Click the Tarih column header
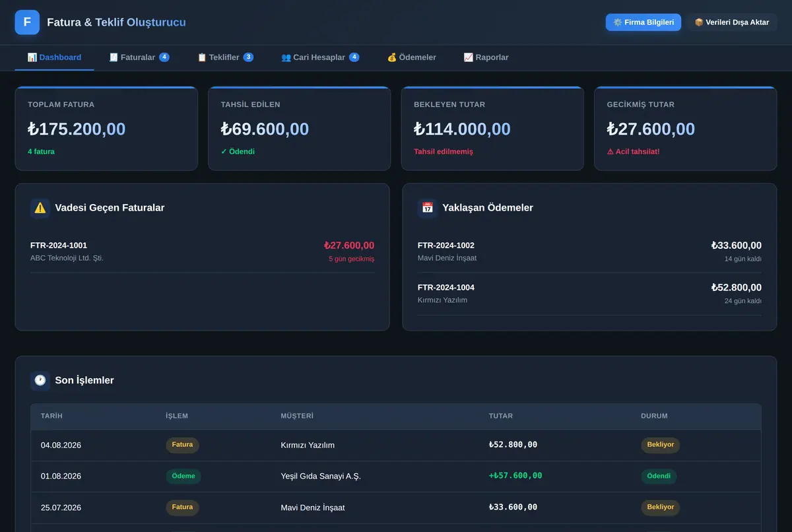The width and height of the screenshot is (792, 532). (x=51, y=416)
